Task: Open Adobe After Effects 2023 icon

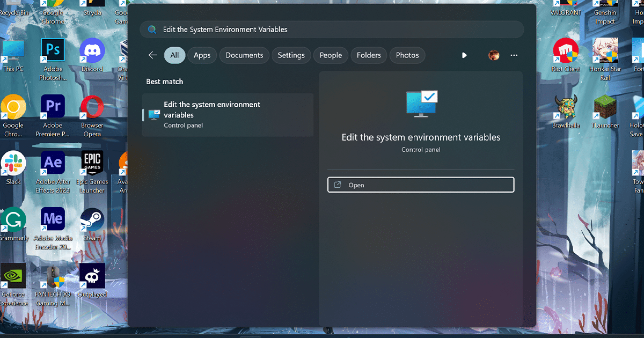Action: pyautogui.click(x=53, y=163)
